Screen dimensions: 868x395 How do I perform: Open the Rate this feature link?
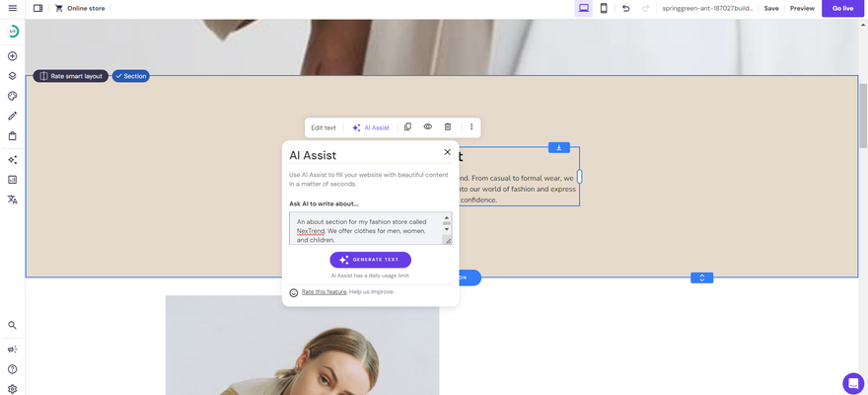click(x=324, y=292)
